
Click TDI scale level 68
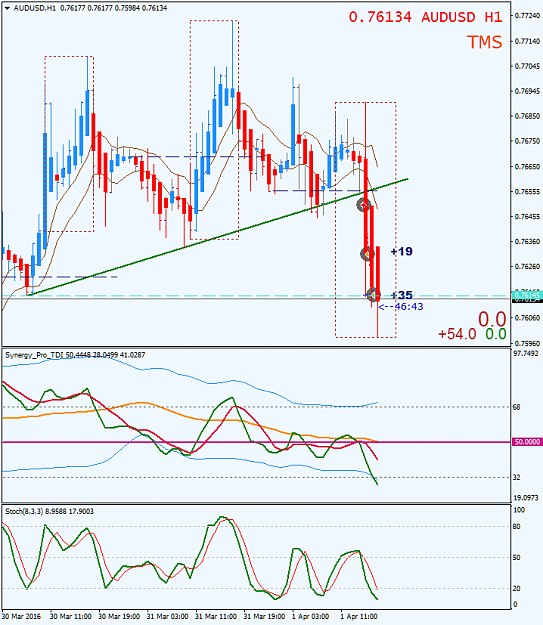pyautogui.click(x=517, y=407)
